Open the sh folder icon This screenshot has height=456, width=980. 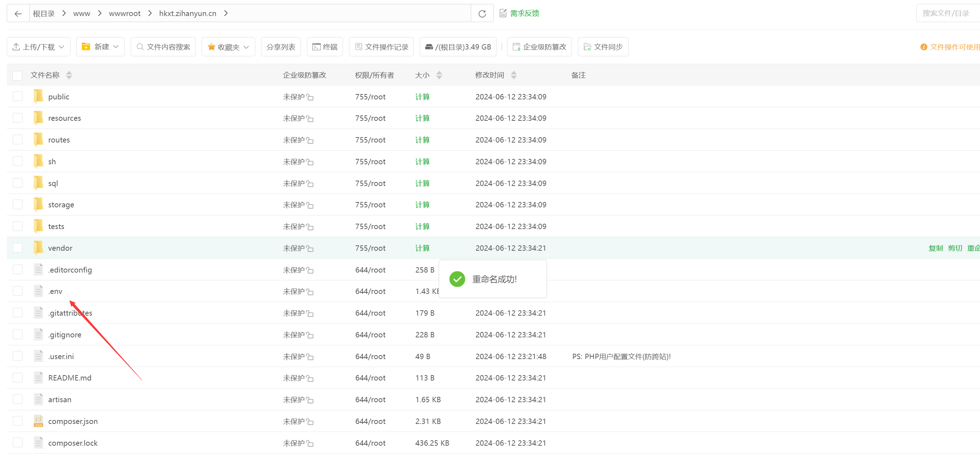click(38, 161)
